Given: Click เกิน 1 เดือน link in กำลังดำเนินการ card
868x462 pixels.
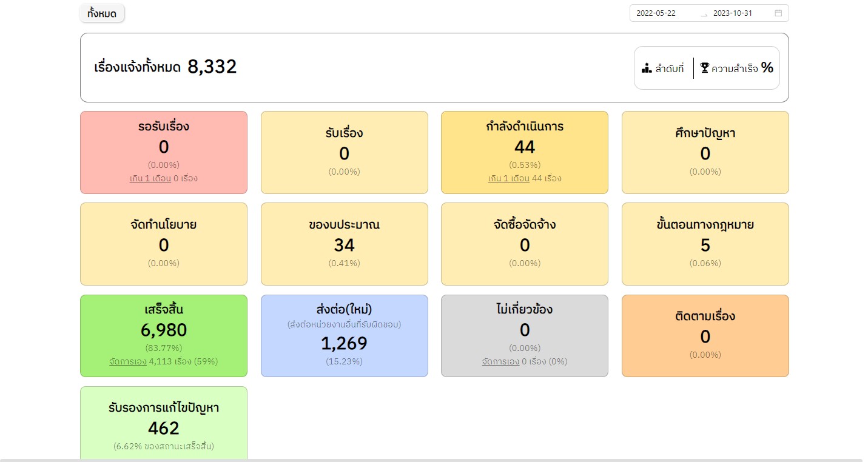Looking at the screenshot, I should coord(508,179).
